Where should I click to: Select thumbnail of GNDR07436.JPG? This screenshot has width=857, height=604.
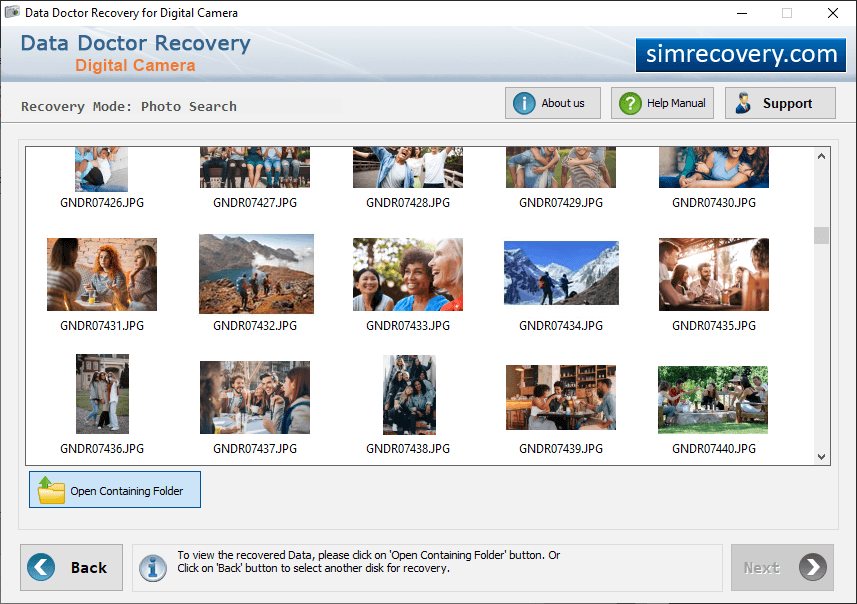pyautogui.click(x=102, y=394)
